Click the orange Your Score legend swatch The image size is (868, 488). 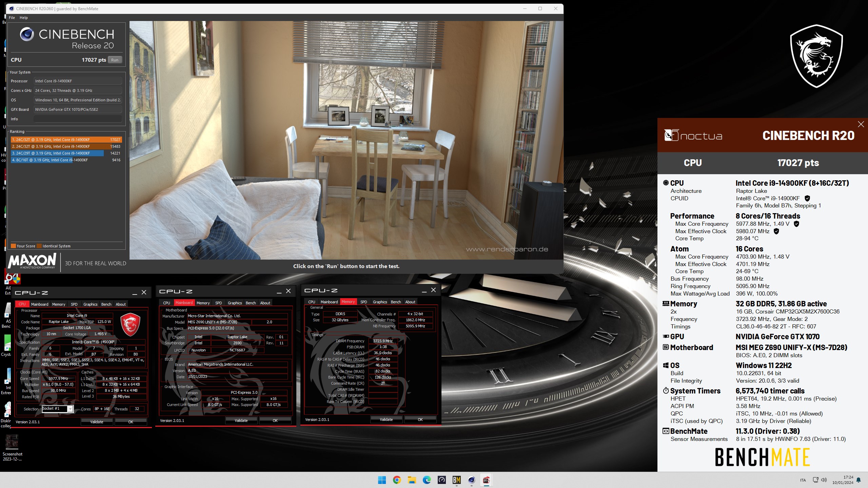tap(13, 246)
